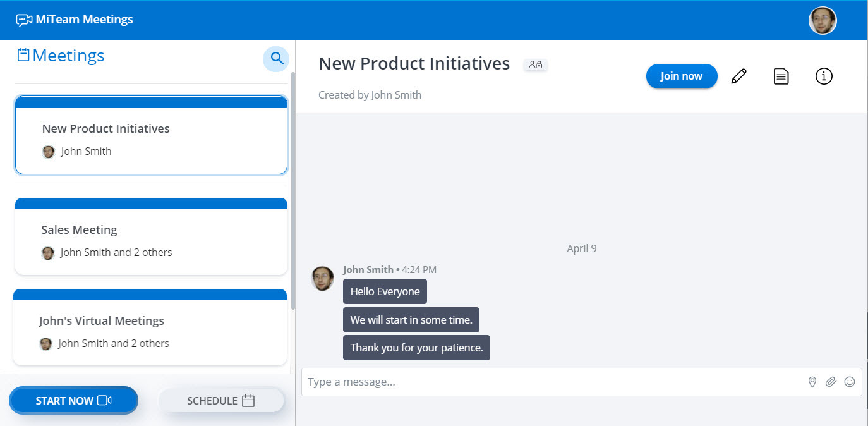Click the private meeting lock badge icon
The height and width of the screenshot is (426, 868).
pos(536,64)
